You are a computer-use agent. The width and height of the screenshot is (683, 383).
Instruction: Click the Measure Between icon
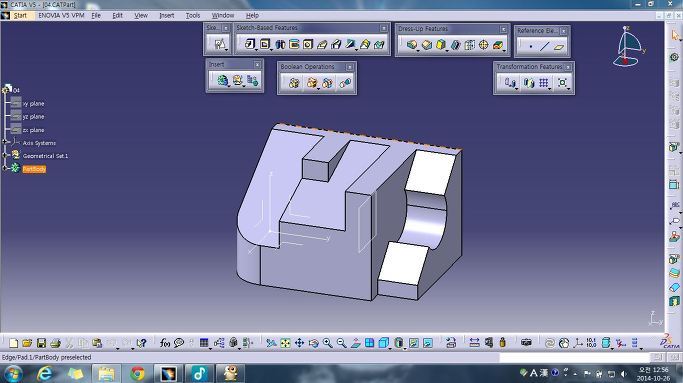(x=474, y=343)
